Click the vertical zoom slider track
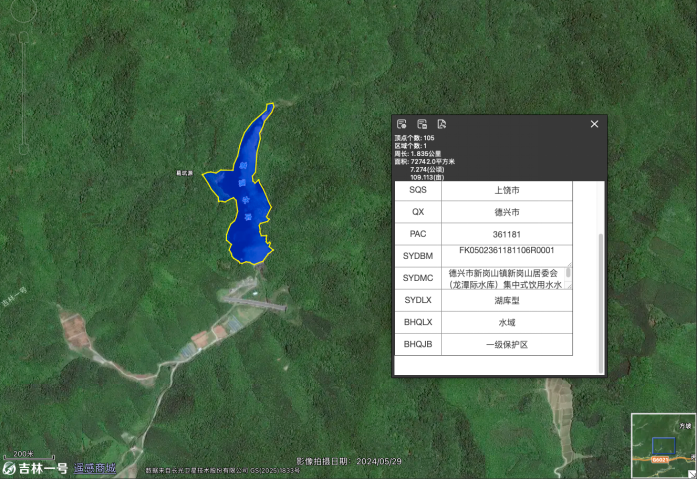 click(24, 94)
